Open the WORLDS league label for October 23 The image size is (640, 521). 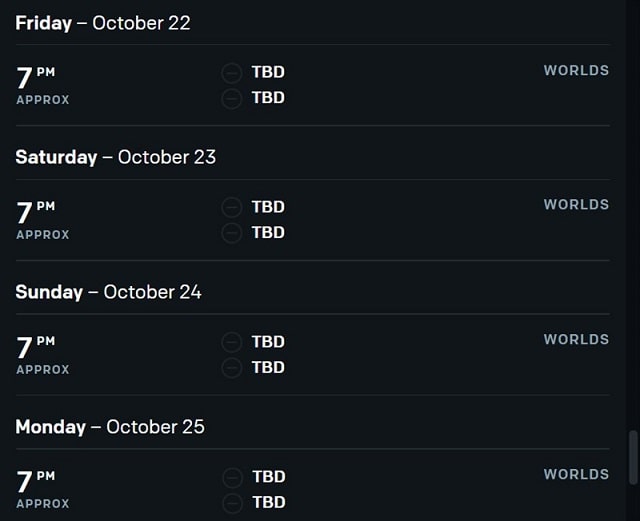point(576,205)
